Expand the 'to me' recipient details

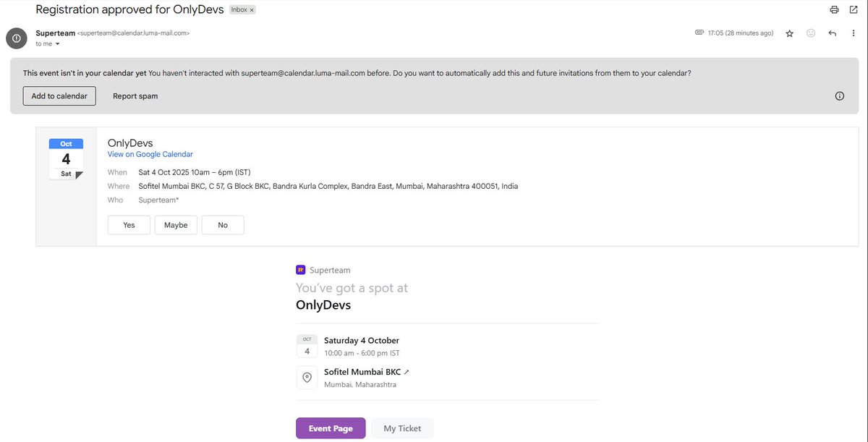[57, 44]
